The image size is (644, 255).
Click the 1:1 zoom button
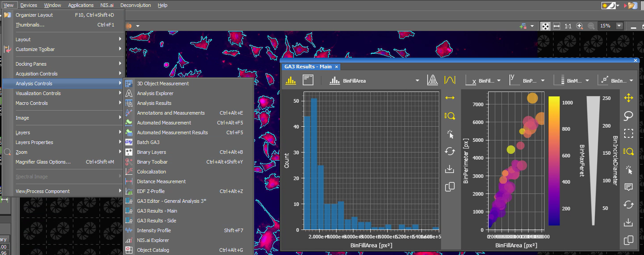[568, 26]
